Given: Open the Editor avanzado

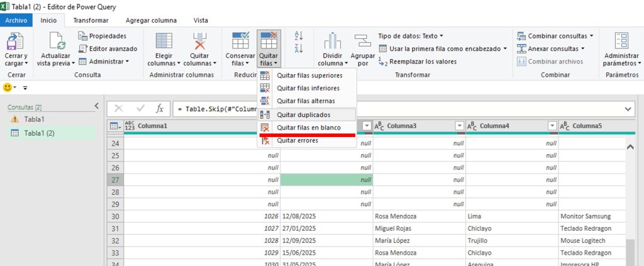Looking at the screenshot, I should [108, 48].
